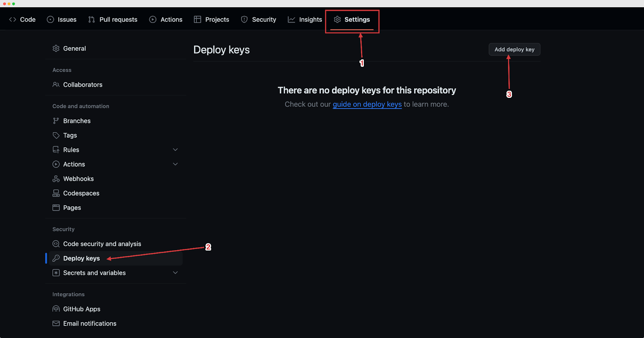Click the Projects table icon
Viewport: 644px width, 338px height.
pyautogui.click(x=197, y=19)
